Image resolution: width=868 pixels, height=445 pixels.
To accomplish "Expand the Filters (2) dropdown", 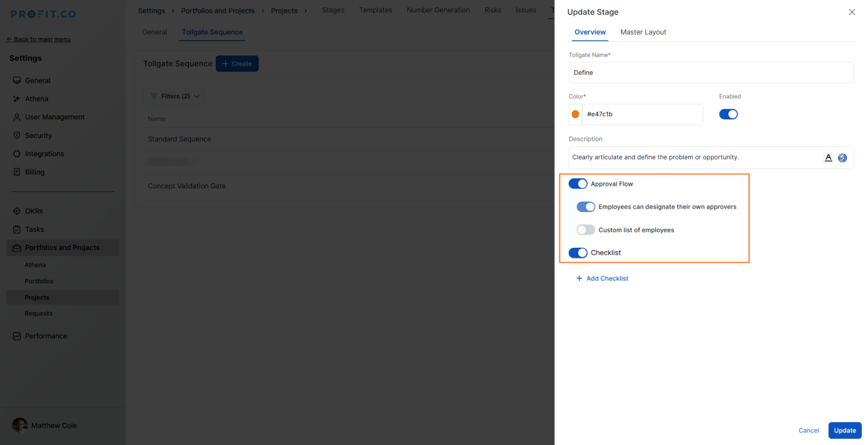I will click(x=174, y=96).
